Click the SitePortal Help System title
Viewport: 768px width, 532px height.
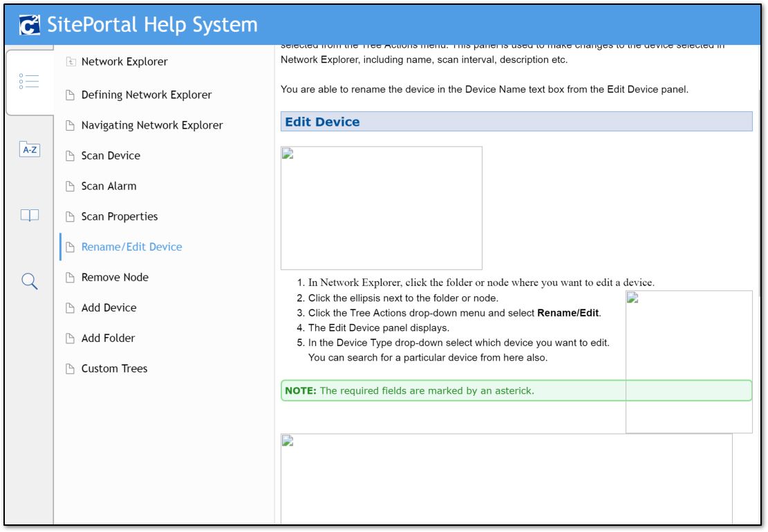click(x=152, y=25)
